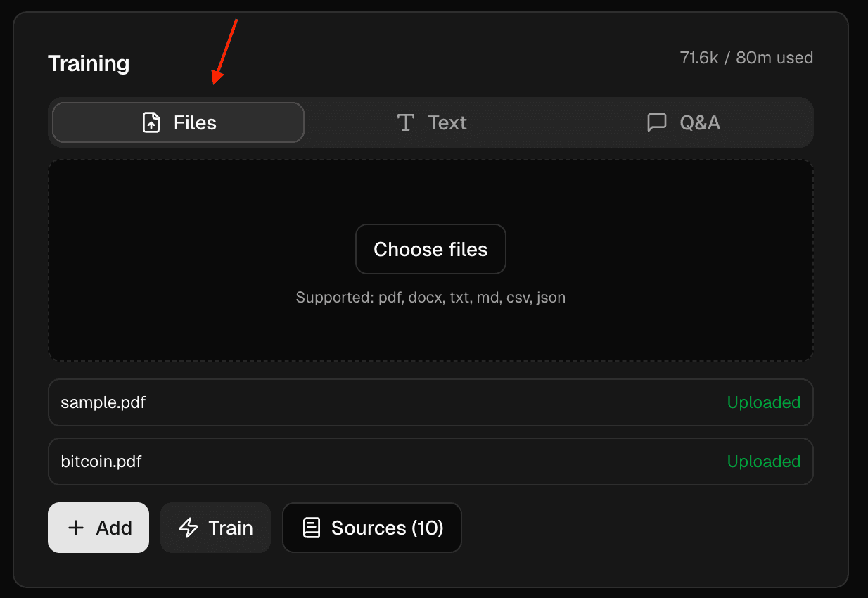868x598 pixels.
Task: Click the T icon beside Text
Action: 405,123
